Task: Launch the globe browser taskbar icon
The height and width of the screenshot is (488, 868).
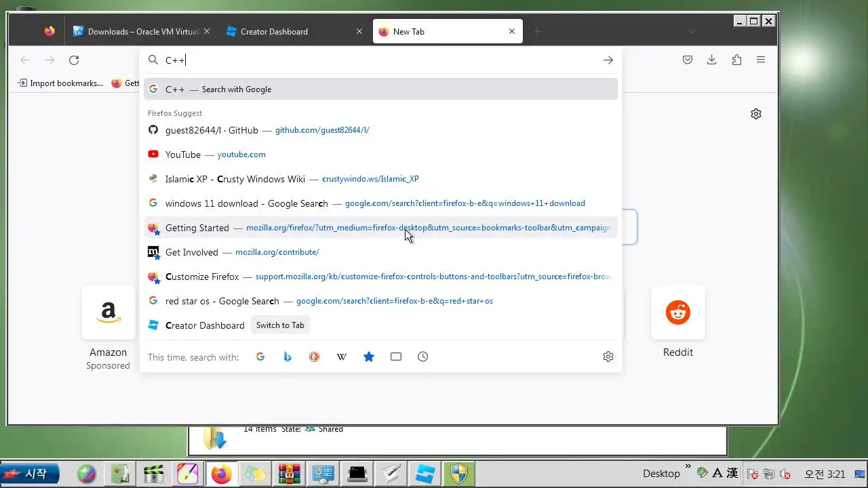Action: [x=86, y=474]
